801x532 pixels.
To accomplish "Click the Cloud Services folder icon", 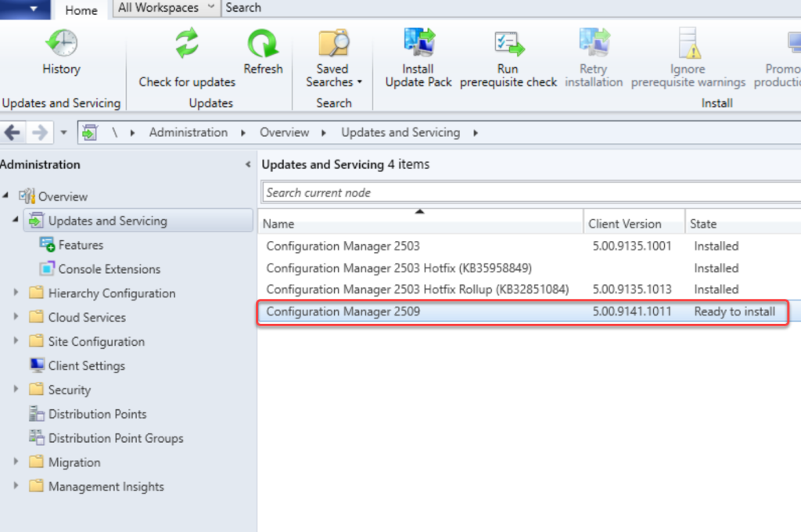I will click(36, 317).
